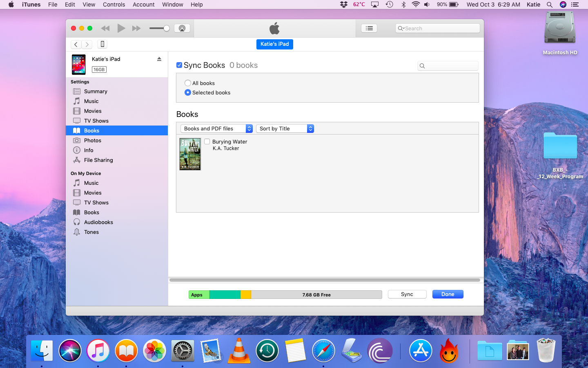Screen dimensions: 588x368
Task: Open the View menu
Action: [x=89, y=4]
